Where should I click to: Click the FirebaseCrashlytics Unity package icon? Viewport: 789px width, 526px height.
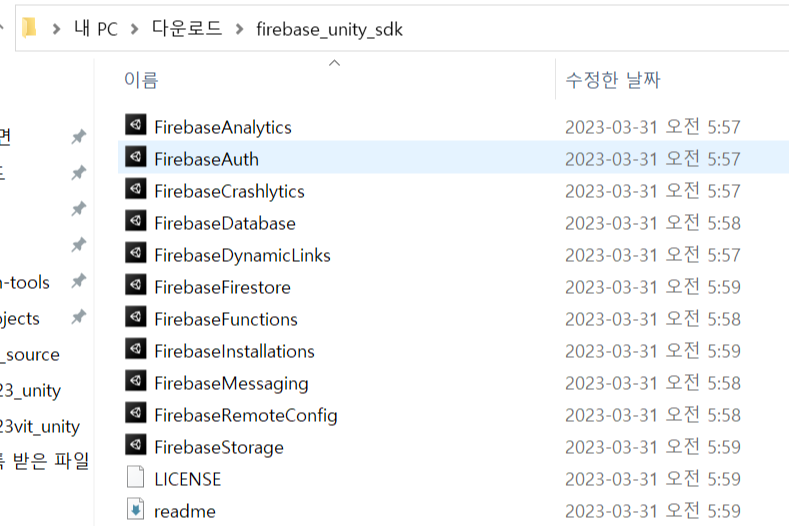coord(135,189)
